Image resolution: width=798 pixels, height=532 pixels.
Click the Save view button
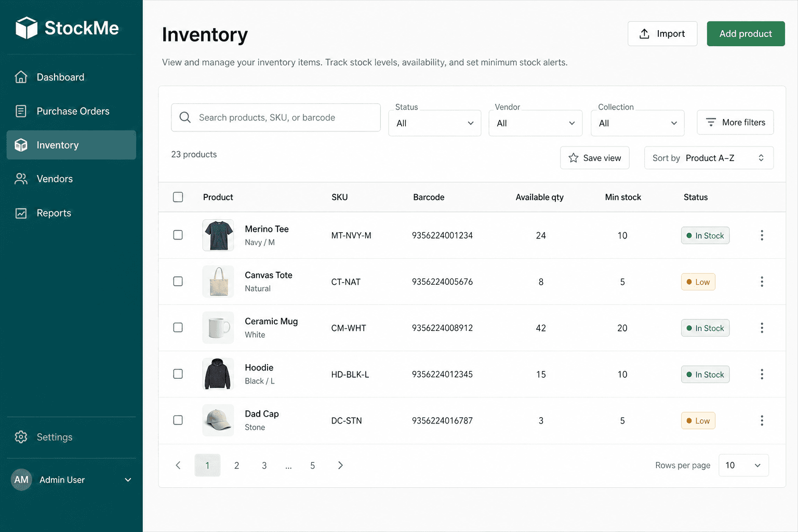(x=595, y=158)
